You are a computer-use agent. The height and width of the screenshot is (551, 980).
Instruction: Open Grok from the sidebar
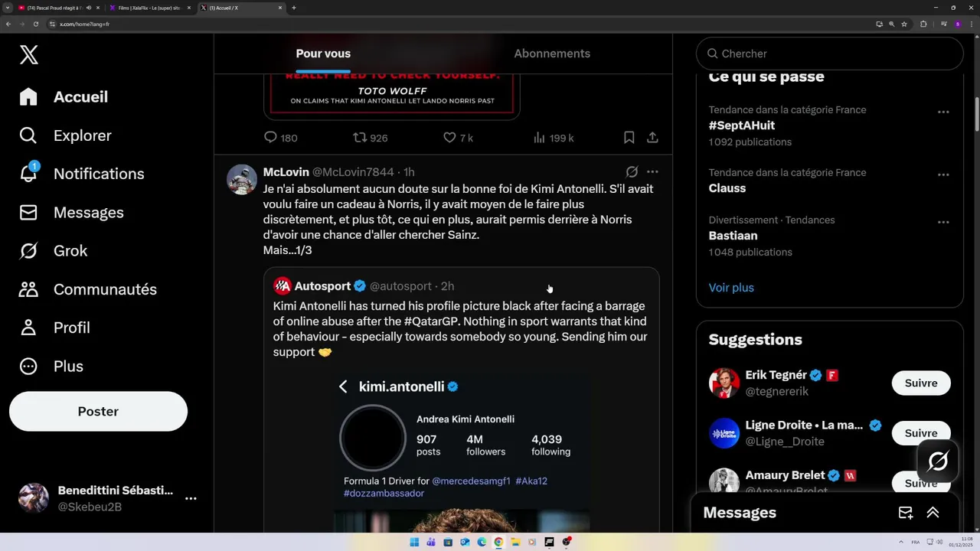[54, 251]
